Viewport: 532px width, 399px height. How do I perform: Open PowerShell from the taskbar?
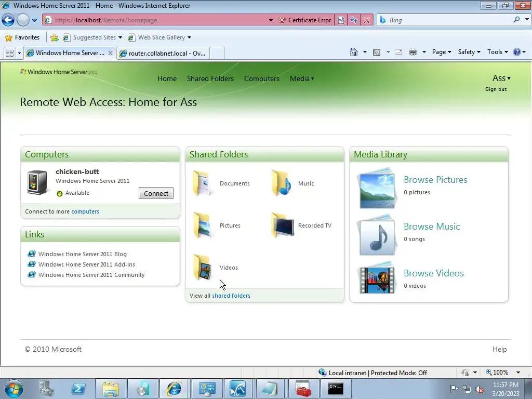(x=78, y=389)
